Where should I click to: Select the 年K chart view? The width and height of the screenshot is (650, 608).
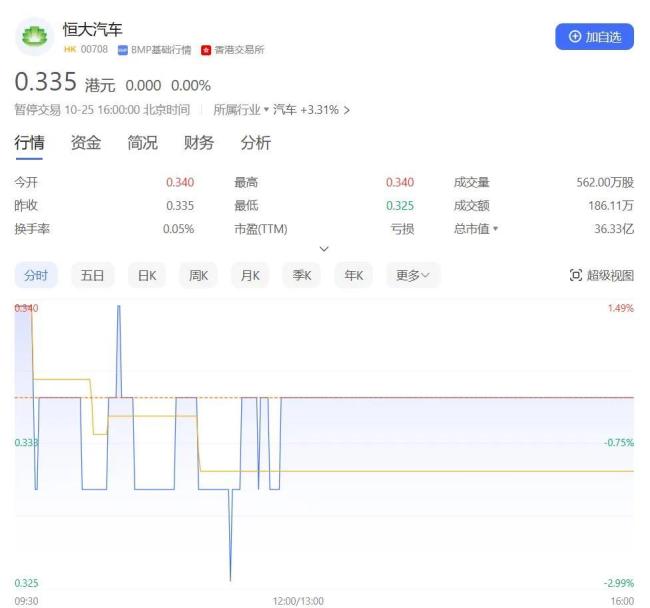point(353,275)
